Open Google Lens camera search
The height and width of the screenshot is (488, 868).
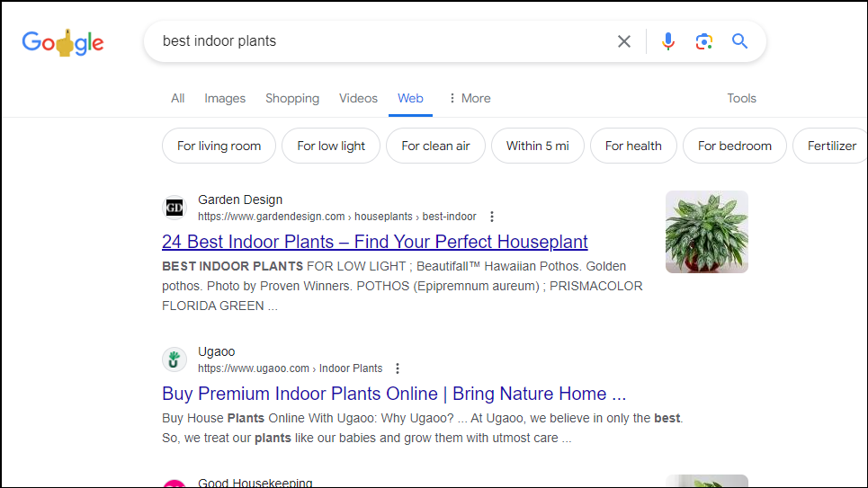pos(703,41)
